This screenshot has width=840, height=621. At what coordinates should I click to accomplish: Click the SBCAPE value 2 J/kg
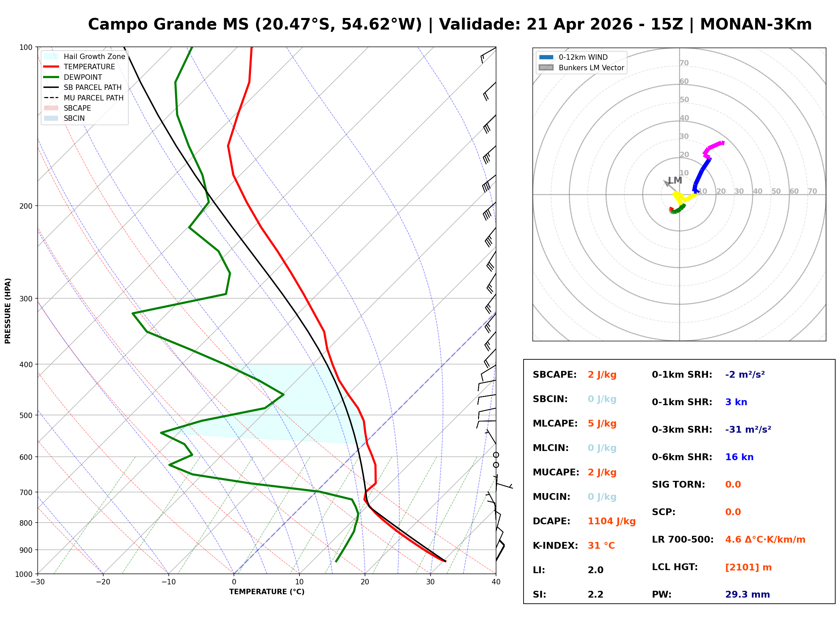click(x=602, y=375)
